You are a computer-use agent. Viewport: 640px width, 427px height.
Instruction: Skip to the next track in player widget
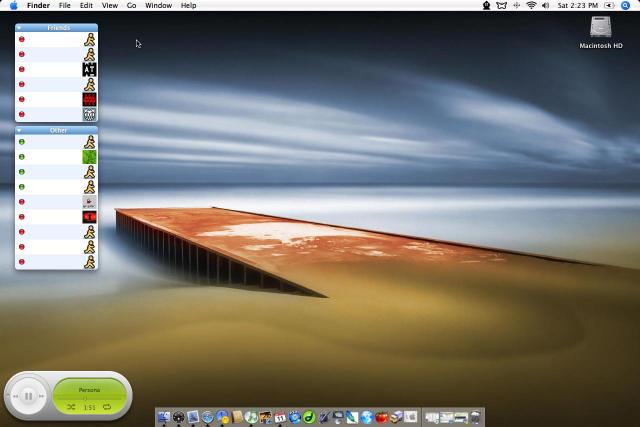click(41, 396)
